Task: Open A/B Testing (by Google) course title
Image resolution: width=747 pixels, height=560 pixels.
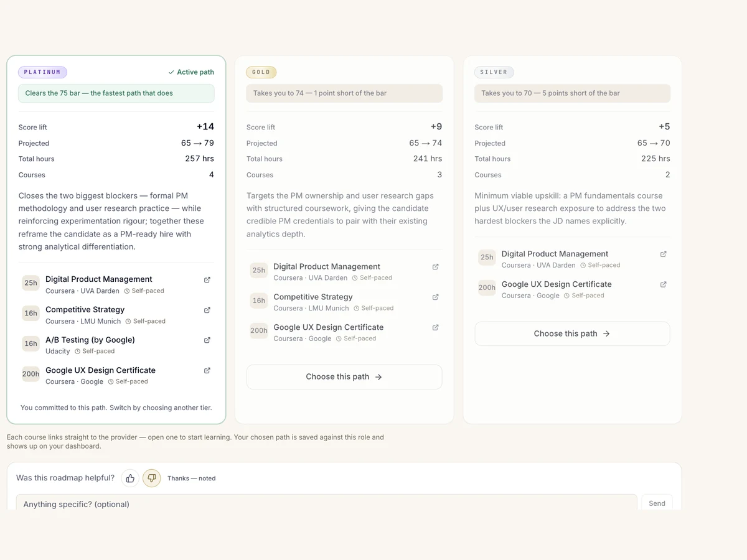Action: pyautogui.click(x=90, y=340)
